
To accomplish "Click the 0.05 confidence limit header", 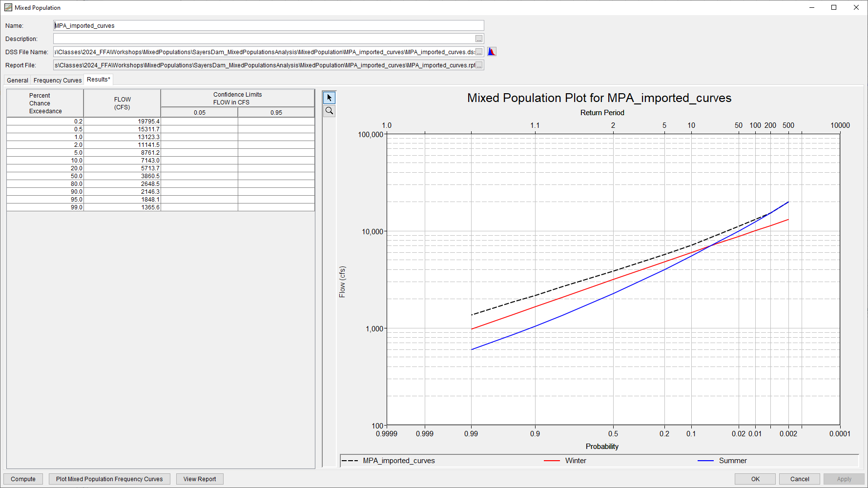I will pyautogui.click(x=199, y=113).
